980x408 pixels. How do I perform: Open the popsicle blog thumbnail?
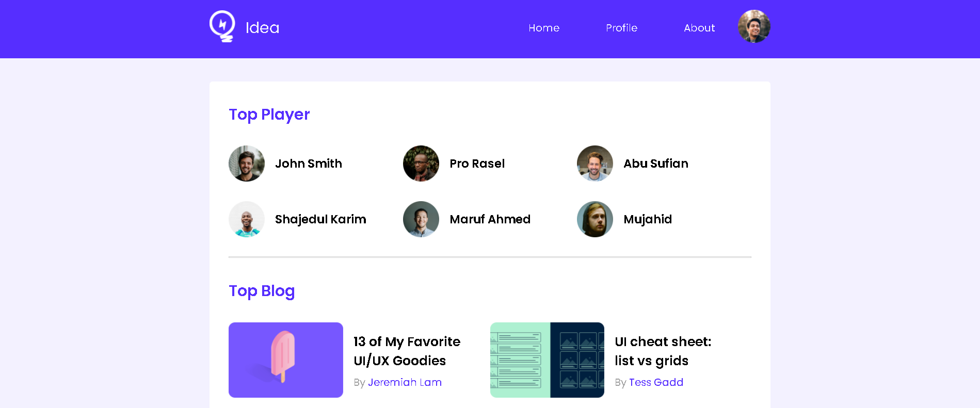[x=286, y=360]
